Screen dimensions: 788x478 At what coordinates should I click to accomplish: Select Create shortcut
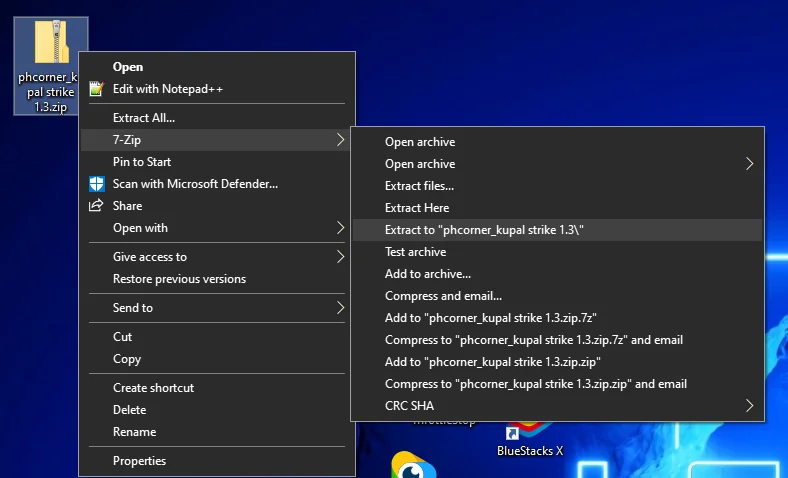(x=217, y=388)
